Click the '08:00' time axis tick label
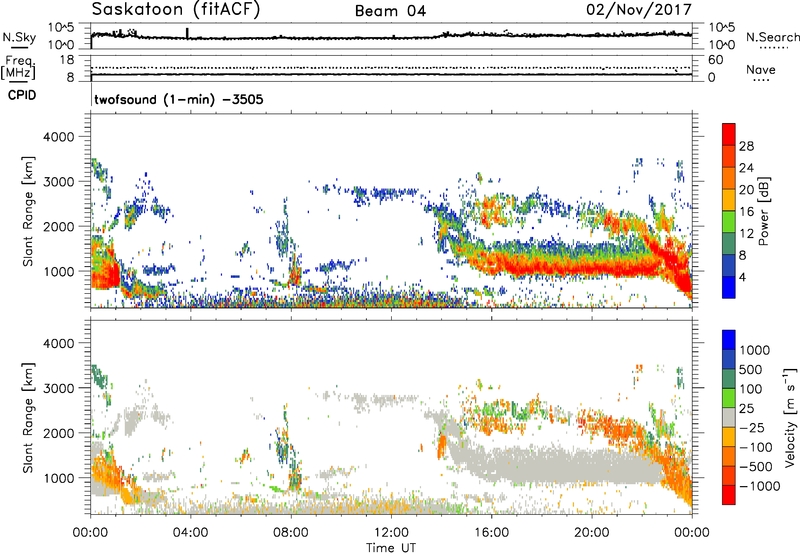The width and height of the screenshot is (800, 554). [291, 532]
